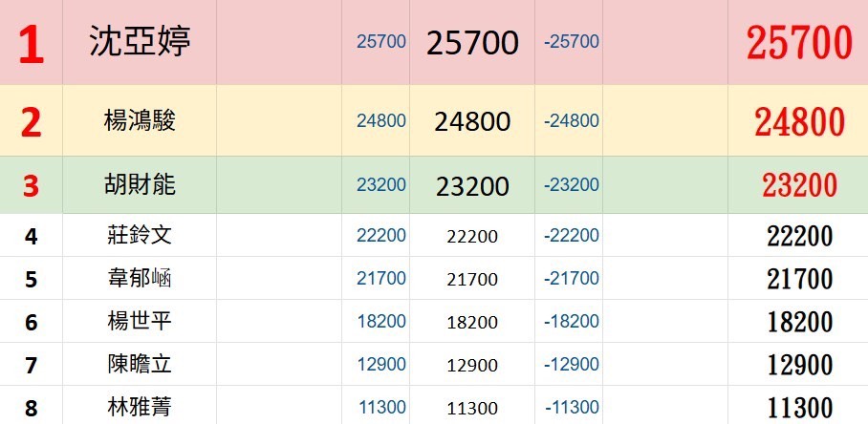Image resolution: width=868 pixels, height=424 pixels.
Task: Click the negative value -21700 cell
Action: point(571,279)
